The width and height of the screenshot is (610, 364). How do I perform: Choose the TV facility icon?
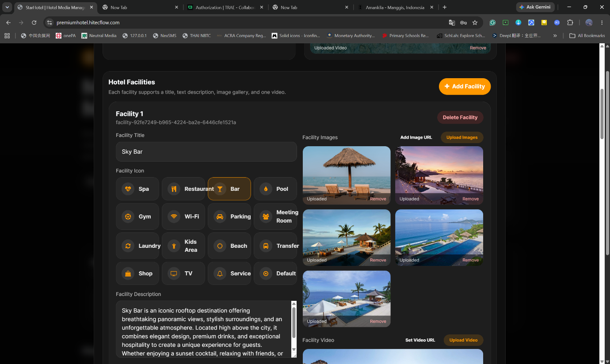coord(183,273)
